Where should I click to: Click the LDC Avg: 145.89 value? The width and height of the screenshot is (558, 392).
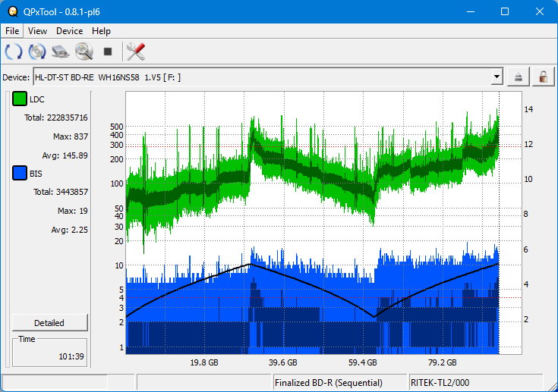65,155
